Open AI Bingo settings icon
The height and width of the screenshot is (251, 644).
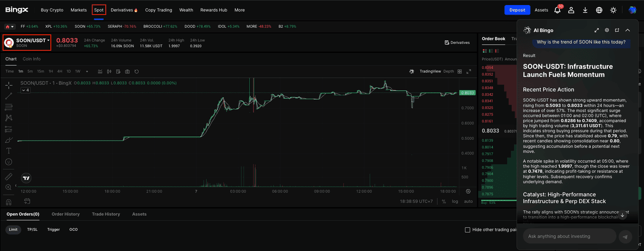point(607,30)
